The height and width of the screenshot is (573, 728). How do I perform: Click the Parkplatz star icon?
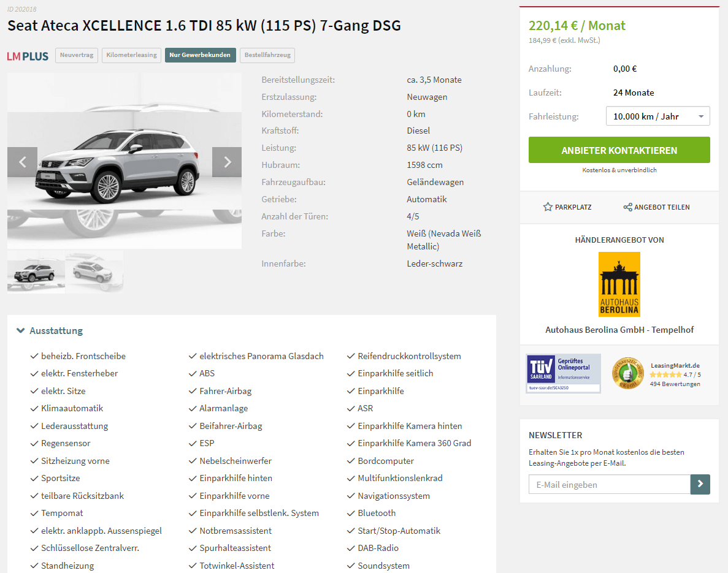(548, 207)
